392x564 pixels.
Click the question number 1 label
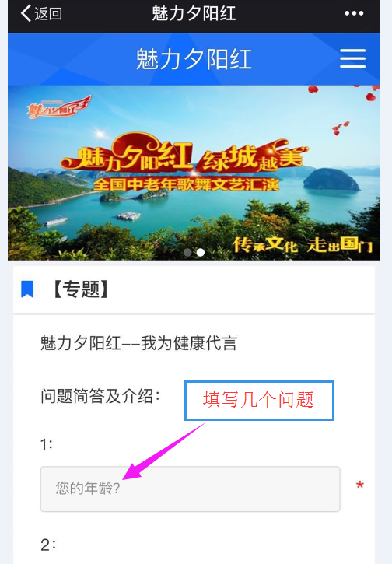47,445
